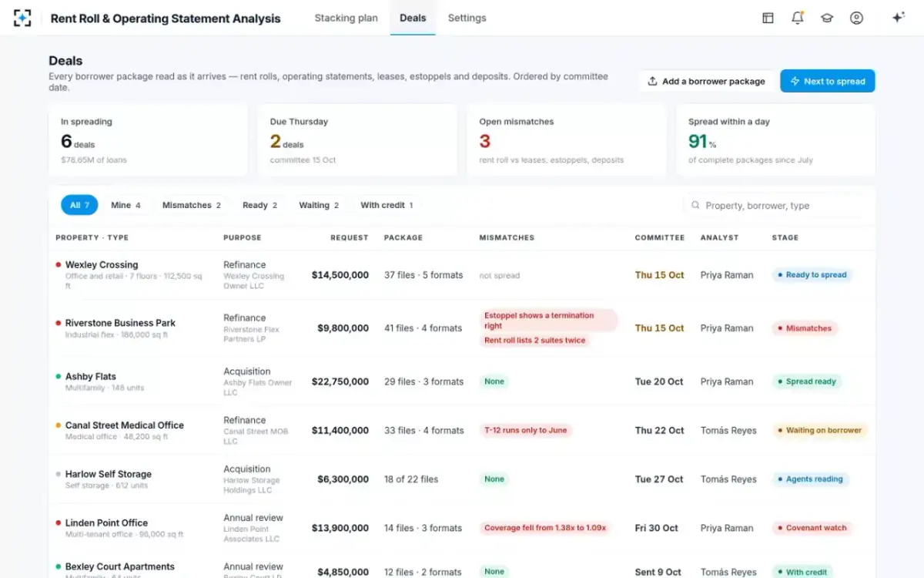Filter by Waiting 2
924x578 pixels.
point(319,205)
